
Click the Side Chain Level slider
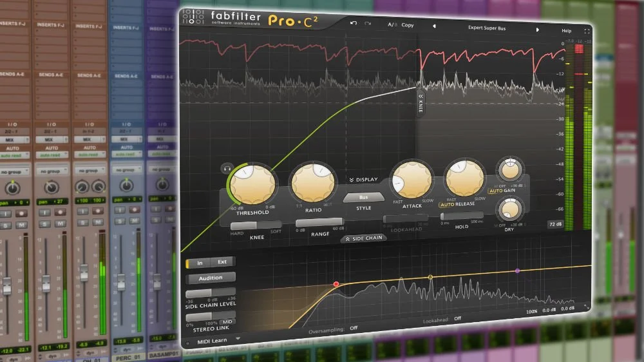(x=211, y=293)
